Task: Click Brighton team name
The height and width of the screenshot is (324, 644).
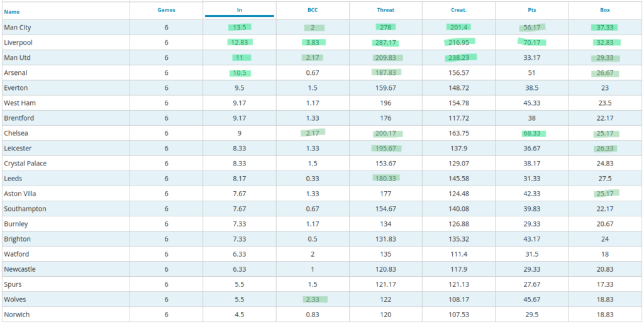Action: 17,239
